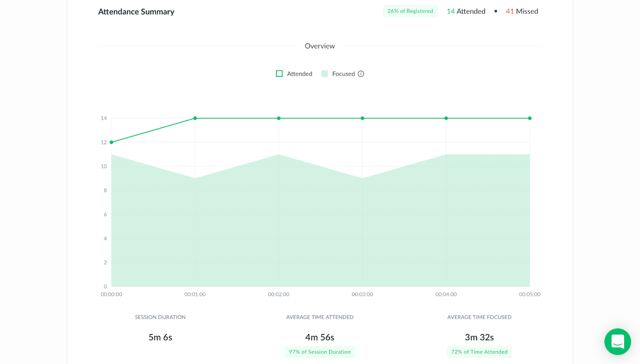This screenshot has height=364, width=640.
Task: Select the data point at 00:04:00
Action: 446,118
